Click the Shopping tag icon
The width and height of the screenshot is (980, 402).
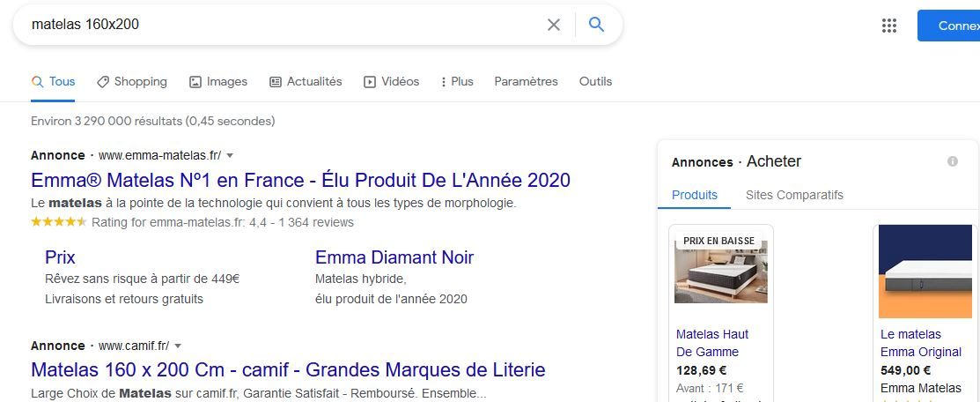[103, 82]
